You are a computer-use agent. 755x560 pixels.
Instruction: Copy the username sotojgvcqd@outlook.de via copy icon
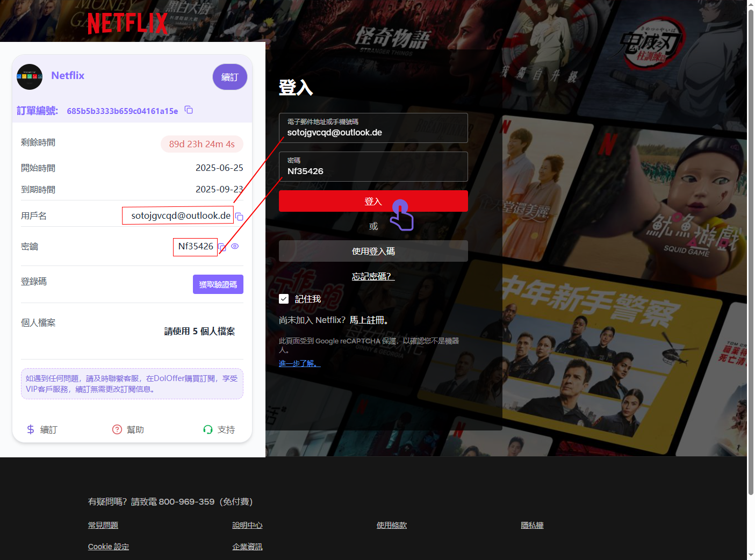pyautogui.click(x=239, y=217)
